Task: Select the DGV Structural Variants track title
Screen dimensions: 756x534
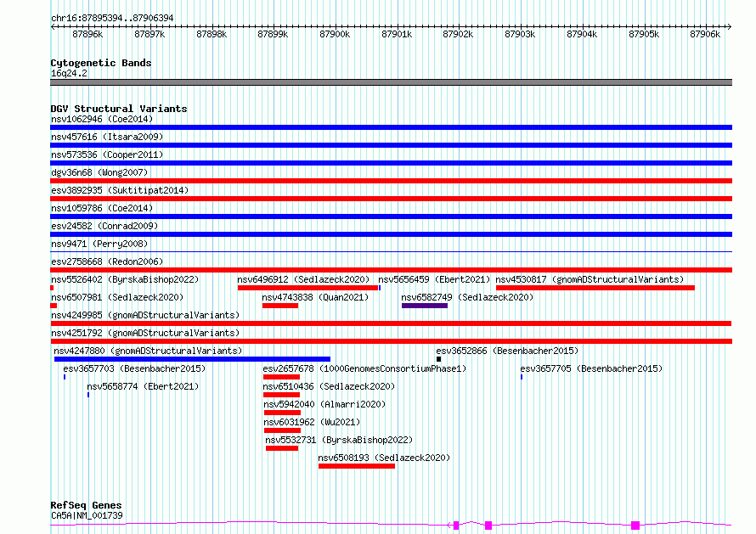Action: 119,109
